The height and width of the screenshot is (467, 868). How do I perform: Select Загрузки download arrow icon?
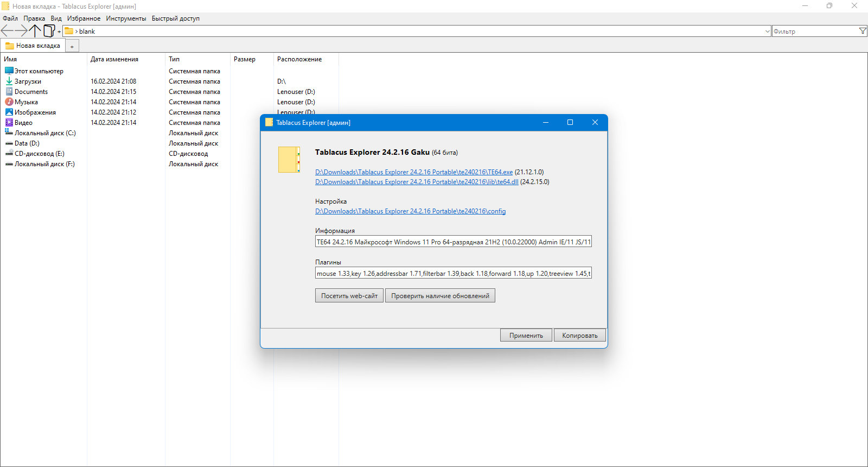click(9, 81)
